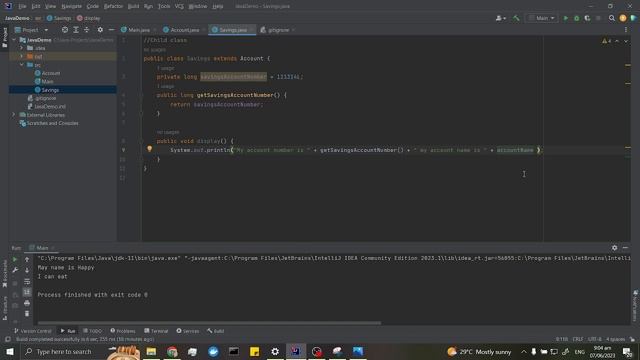Print the console output
This screenshot has width=640, height=360.
27,303
